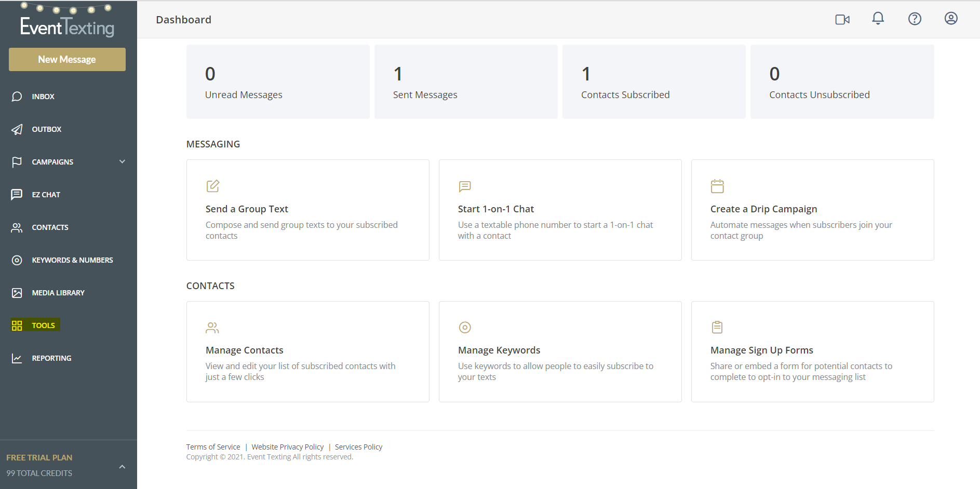Open the Website Privacy Policy link

pos(288,447)
